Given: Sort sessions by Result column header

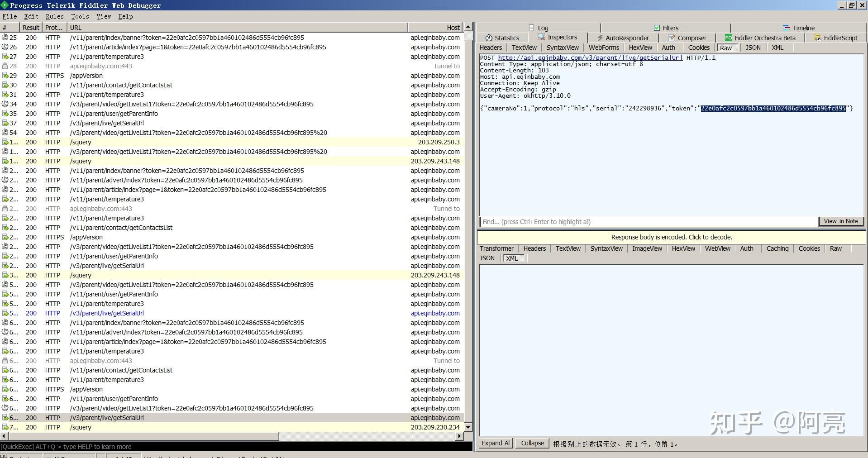Looking at the screenshot, I should point(31,28).
